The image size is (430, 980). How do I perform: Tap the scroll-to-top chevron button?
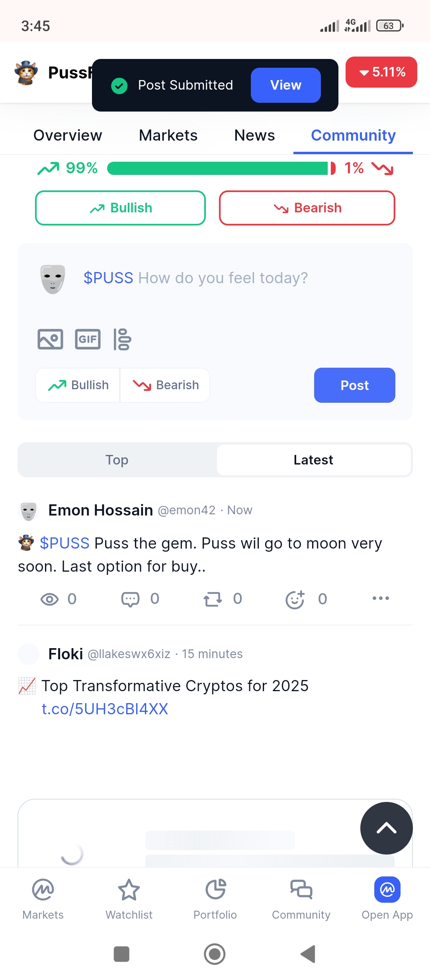(x=386, y=828)
